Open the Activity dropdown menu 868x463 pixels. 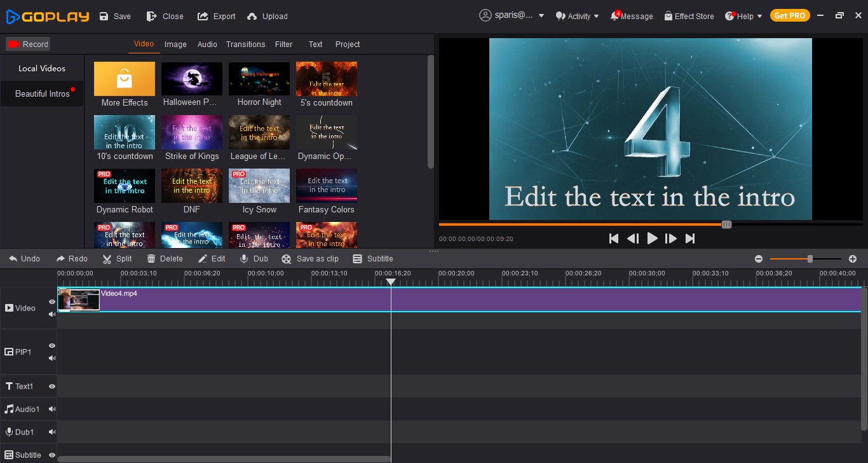578,16
